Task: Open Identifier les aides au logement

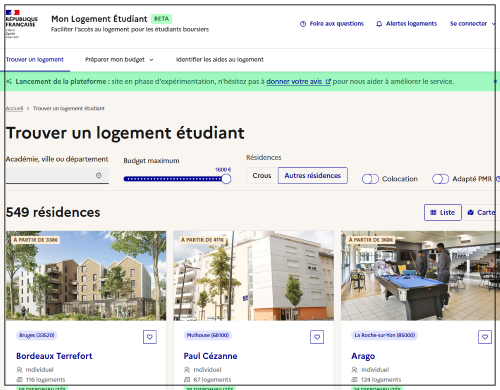Action: 220,60
